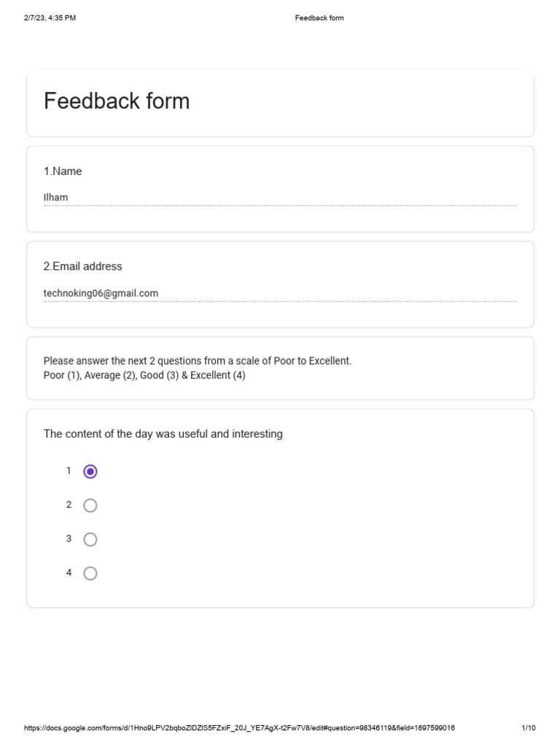
Task: Choose rating 2 radio button
Action: [90, 506]
